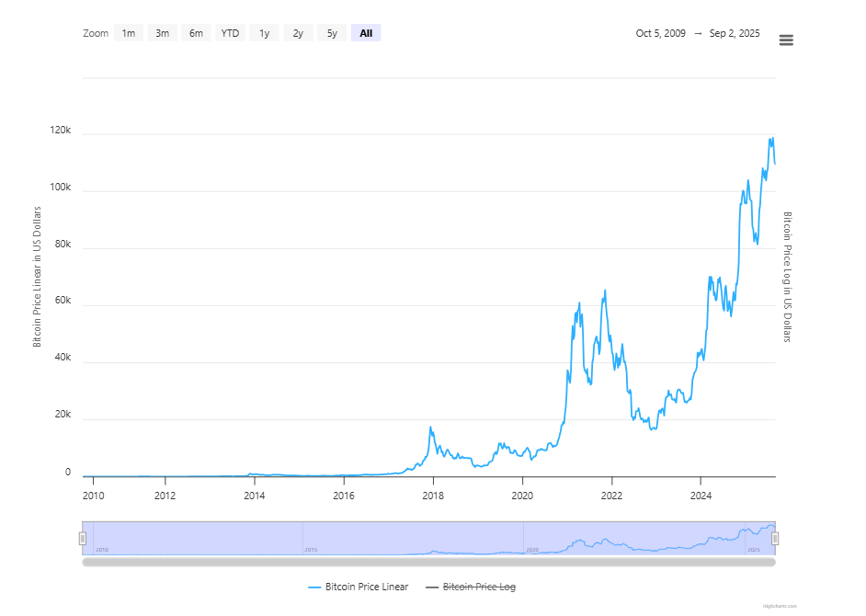This screenshot has width=866, height=616.
Task: Choose the 6m zoom button
Action: click(x=196, y=33)
